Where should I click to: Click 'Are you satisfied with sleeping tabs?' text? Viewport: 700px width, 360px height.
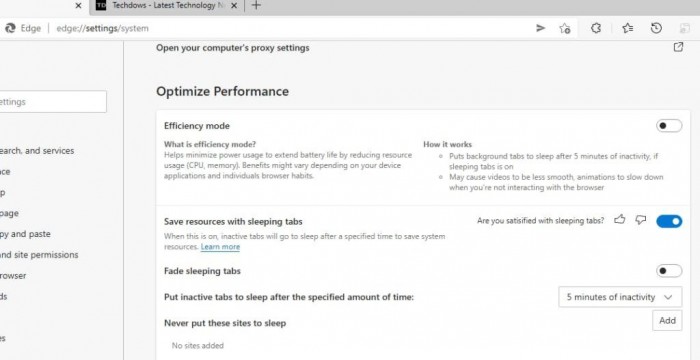coord(541,221)
